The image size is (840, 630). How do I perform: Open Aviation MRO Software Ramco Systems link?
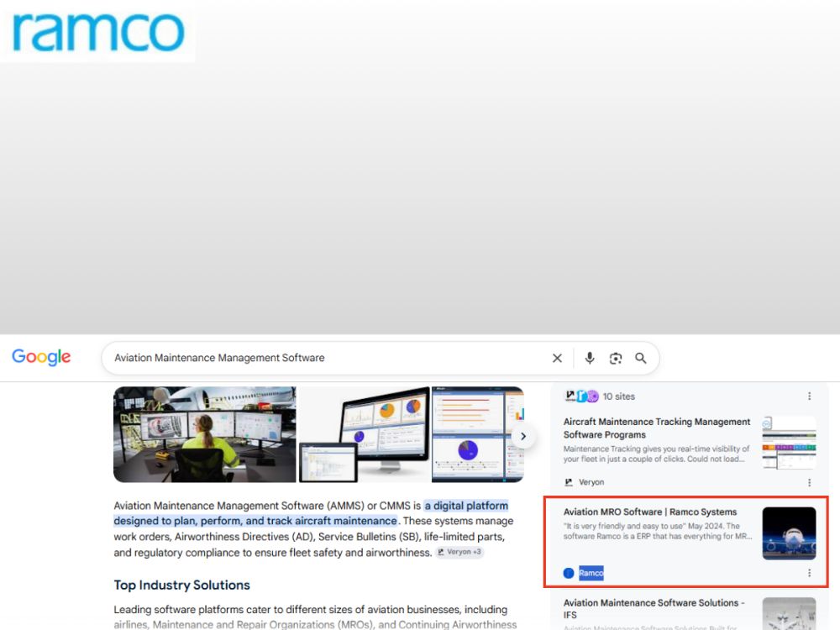tap(650, 512)
